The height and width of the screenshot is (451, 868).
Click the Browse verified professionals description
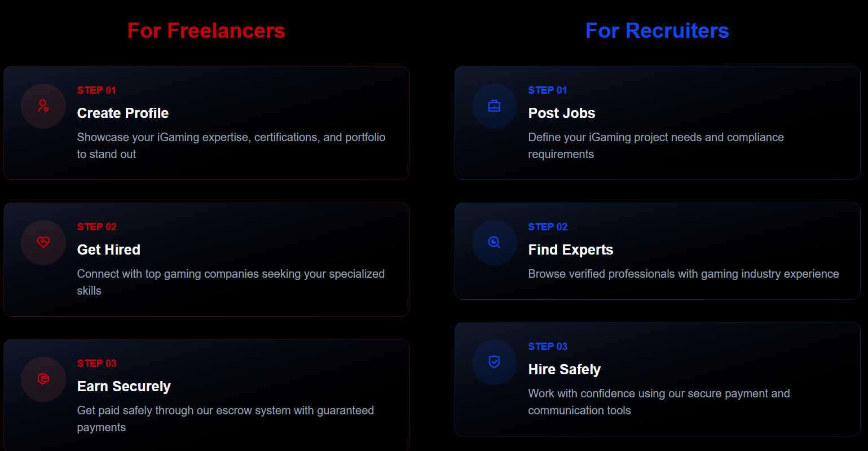click(683, 274)
